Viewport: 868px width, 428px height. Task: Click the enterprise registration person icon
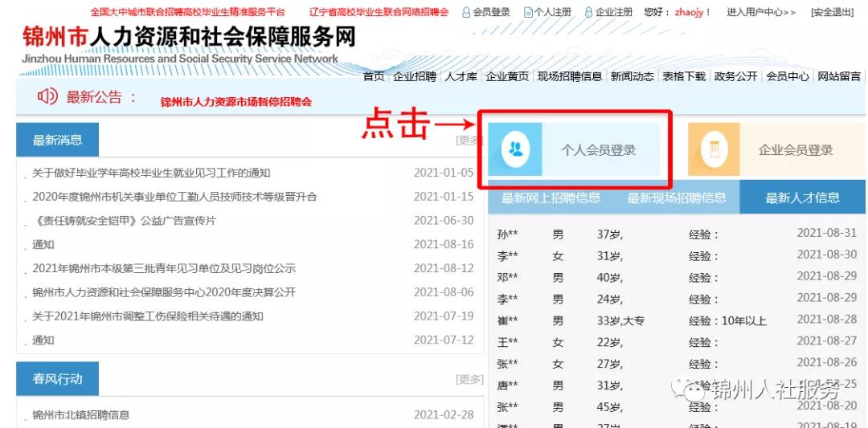(x=588, y=12)
